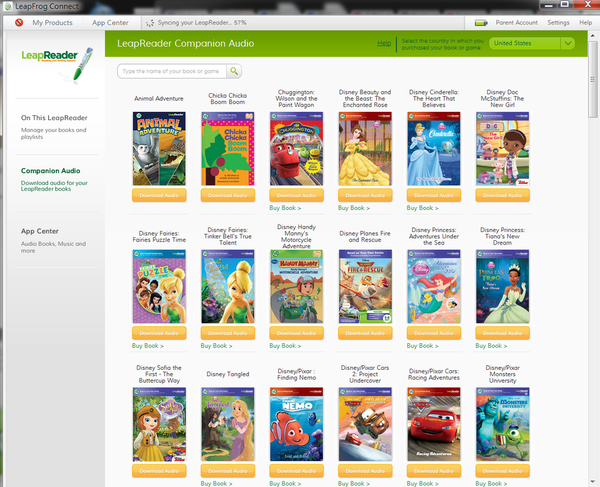
Task: Click the search magnifier button
Action: (x=234, y=71)
